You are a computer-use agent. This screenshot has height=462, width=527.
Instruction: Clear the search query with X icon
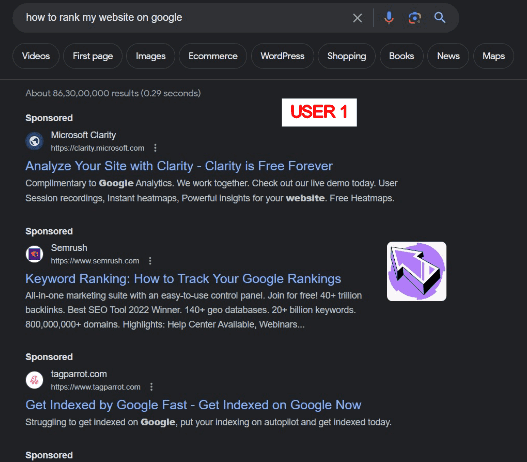(357, 18)
